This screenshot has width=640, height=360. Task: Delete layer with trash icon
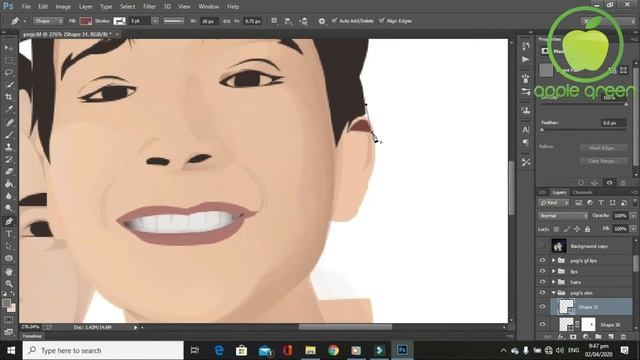[x=623, y=337]
